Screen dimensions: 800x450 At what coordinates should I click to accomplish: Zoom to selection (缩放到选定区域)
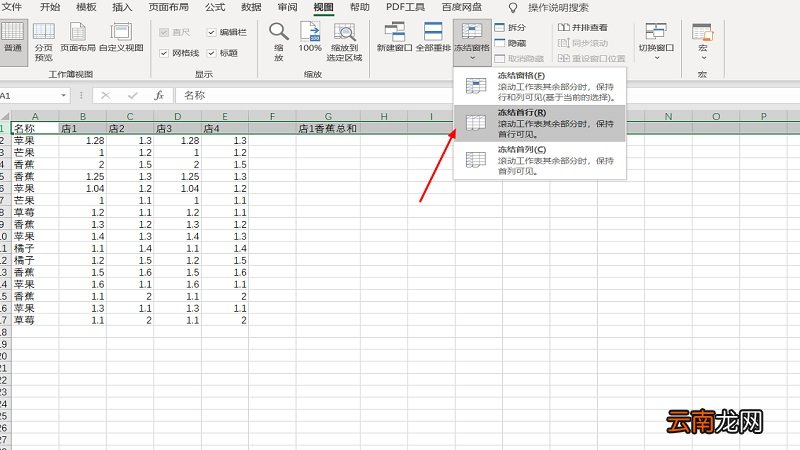pos(344,42)
